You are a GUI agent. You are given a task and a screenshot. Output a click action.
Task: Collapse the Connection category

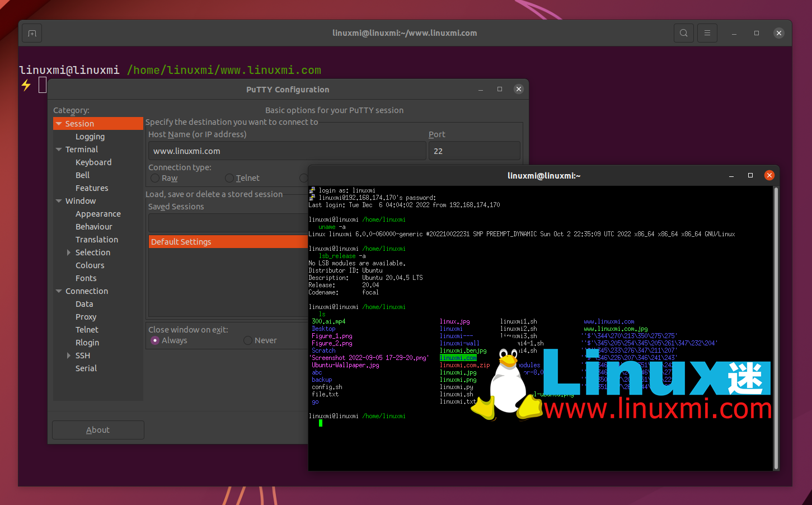59,291
